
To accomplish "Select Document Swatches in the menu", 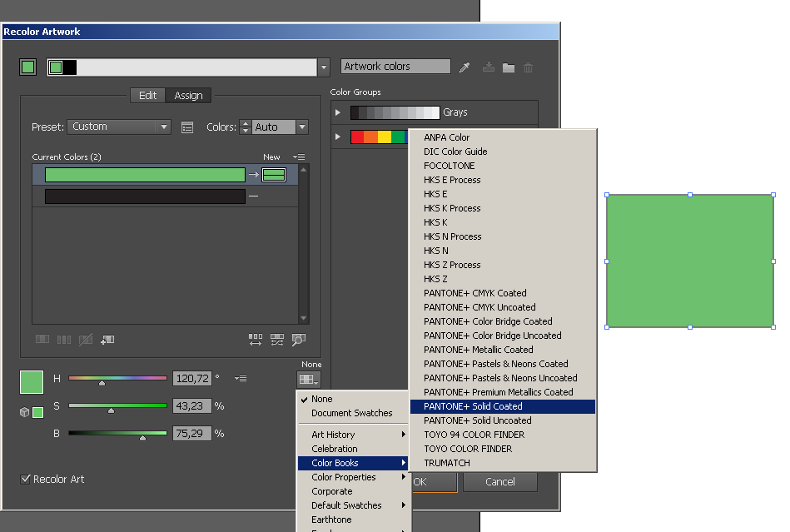I will click(352, 413).
